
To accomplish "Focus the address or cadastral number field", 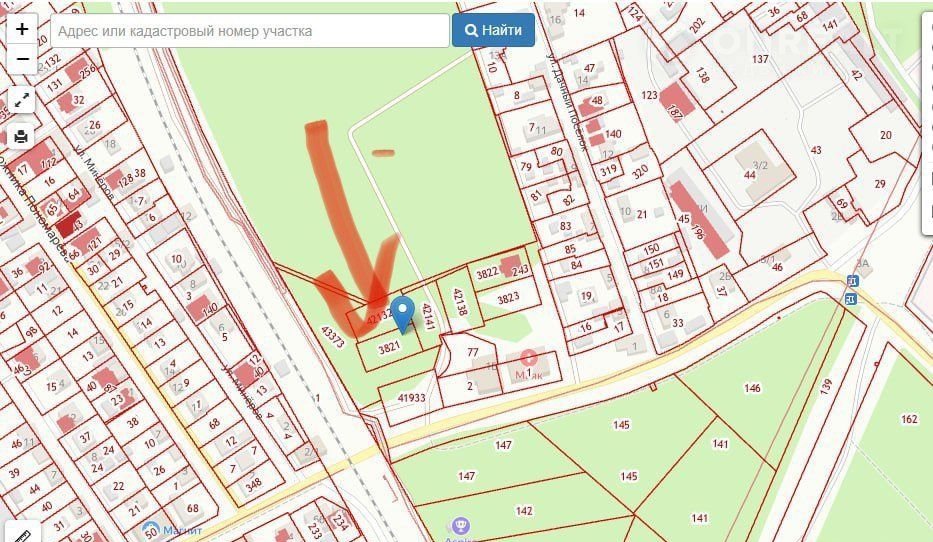I will click(x=250, y=30).
